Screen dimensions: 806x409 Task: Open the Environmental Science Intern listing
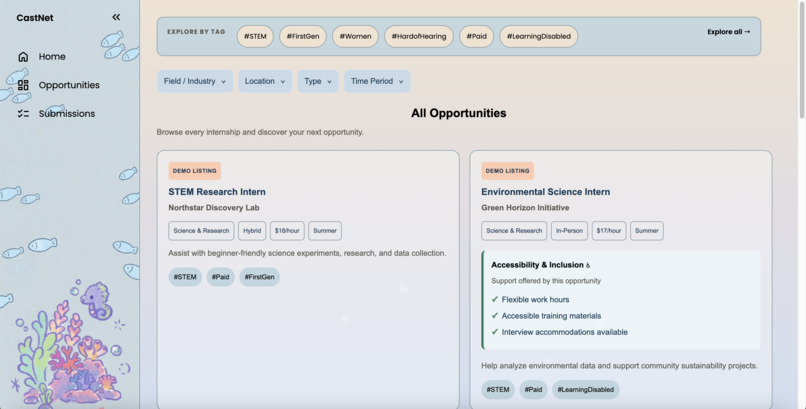[545, 192]
